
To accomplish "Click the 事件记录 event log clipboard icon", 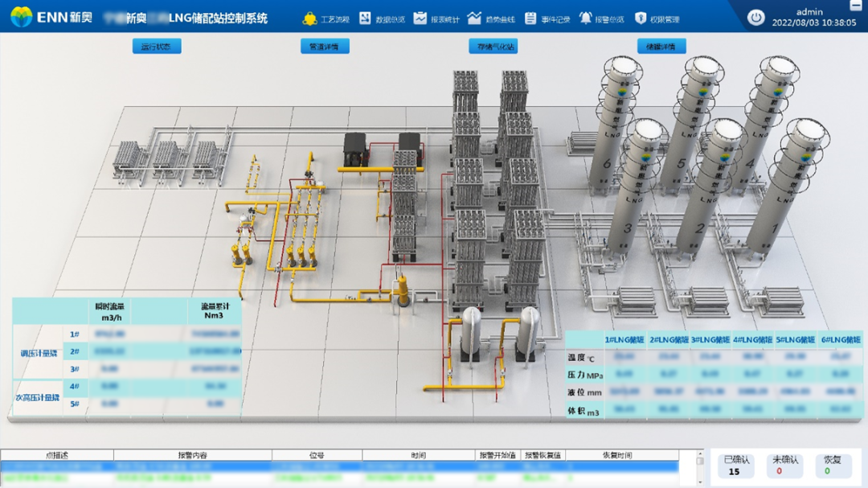I will [x=530, y=18].
